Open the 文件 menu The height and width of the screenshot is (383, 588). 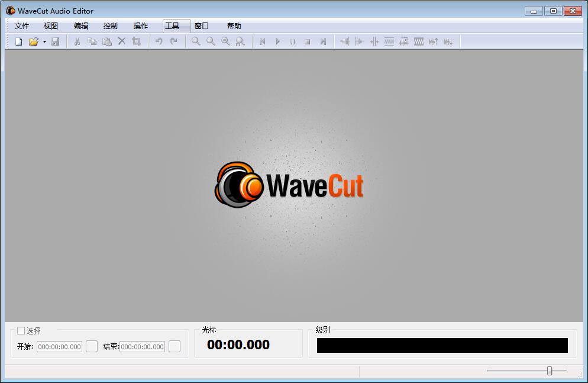(x=22, y=26)
